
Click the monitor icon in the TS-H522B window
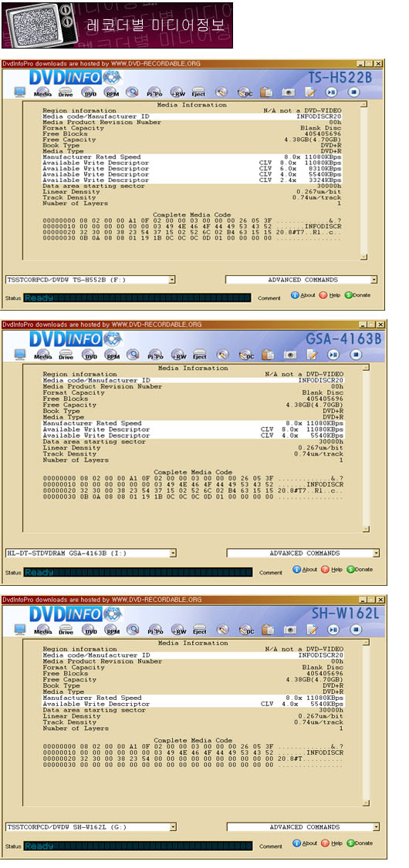[20, 92]
